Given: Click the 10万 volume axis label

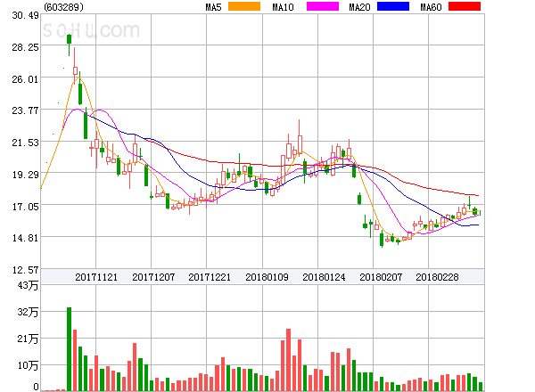Looking at the screenshot, I should pyautogui.click(x=28, y=366).
